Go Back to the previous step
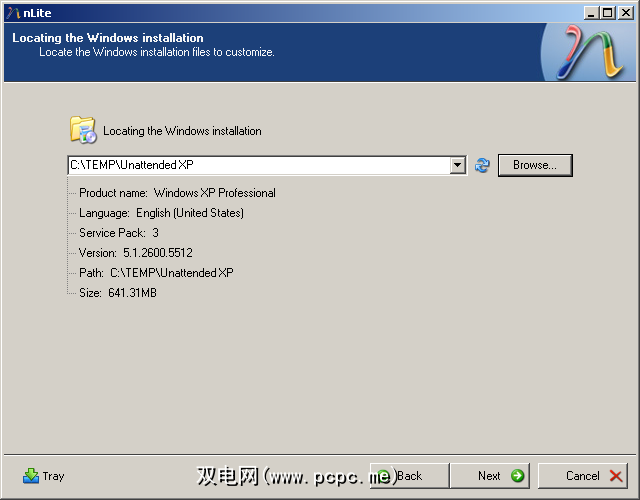This screenshot has height=500, width=640. [409, 476]
